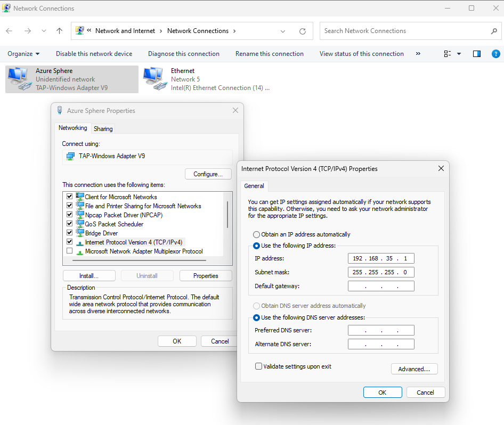The width and height of the screenshot is (504, 425).
Task: Select the Client for Microsoft Networks icon
Action: (80, 197)
